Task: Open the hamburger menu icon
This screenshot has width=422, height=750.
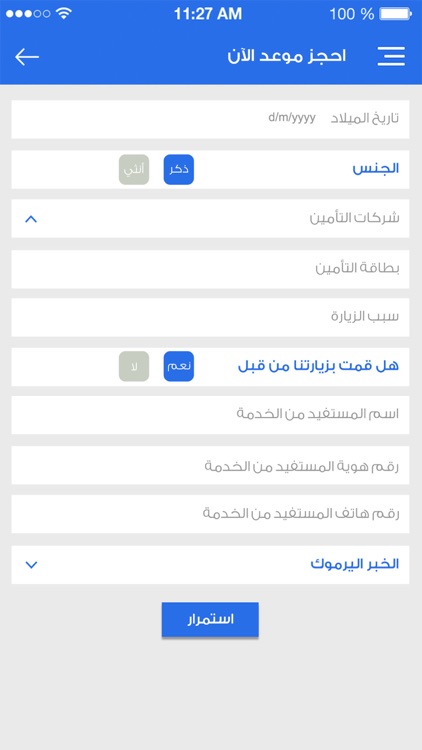Action: (x=391, y=56)
